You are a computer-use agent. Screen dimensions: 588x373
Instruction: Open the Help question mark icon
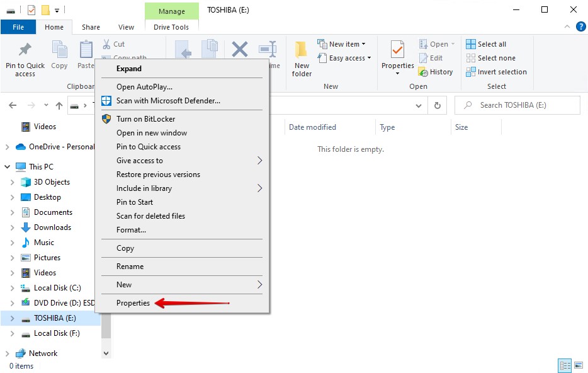pyautogui.click(x=581, y=26)
